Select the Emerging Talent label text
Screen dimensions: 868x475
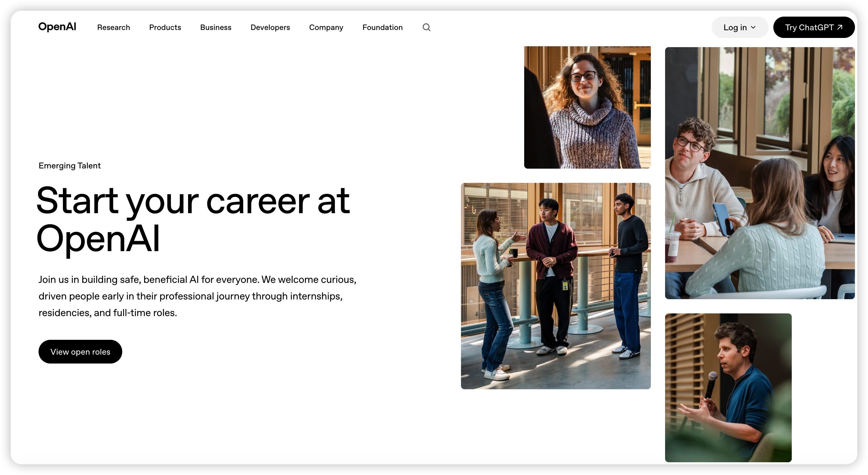tap(69, 166)
